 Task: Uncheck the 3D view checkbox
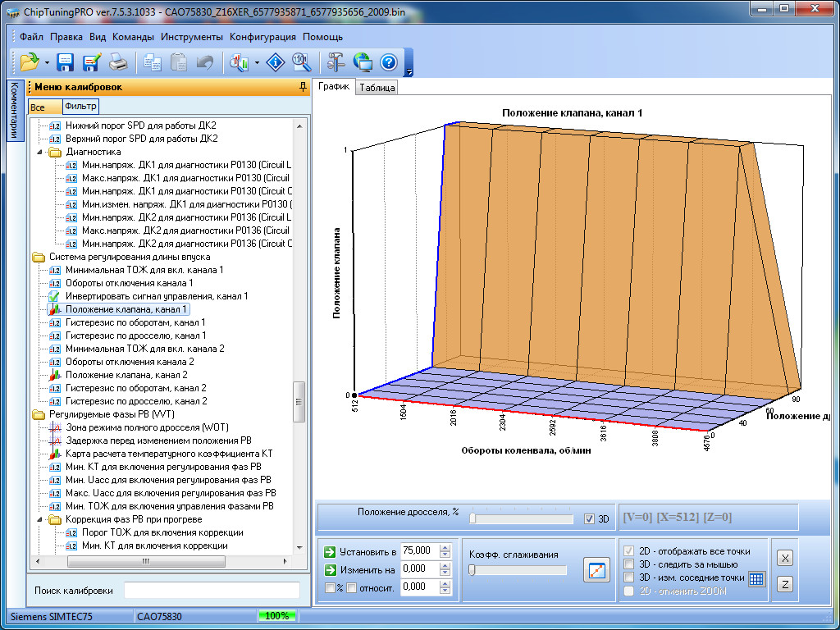[x=589, y=518]
